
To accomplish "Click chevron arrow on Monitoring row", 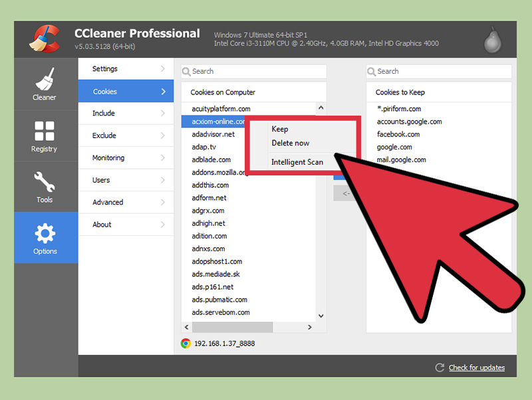I will 163,157.
